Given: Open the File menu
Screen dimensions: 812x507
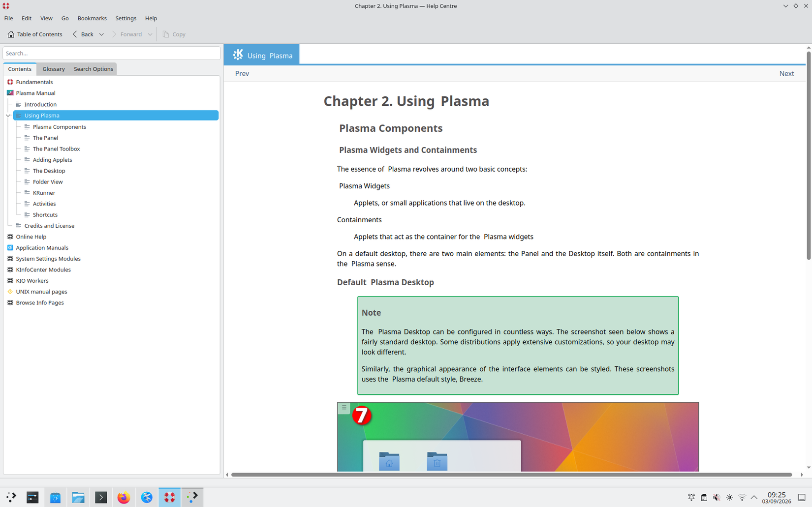Looking at the screenshot, I should 9,18.
